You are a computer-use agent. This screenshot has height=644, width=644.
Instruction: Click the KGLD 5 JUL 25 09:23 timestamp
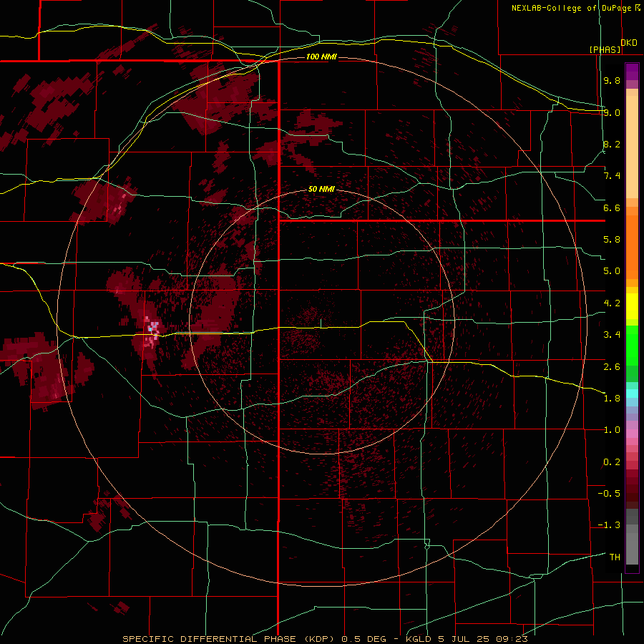[467, 639]
